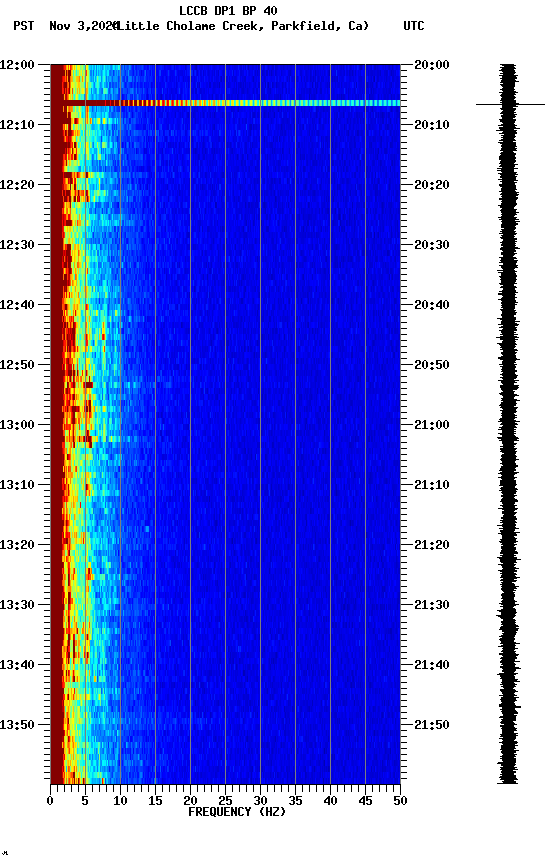Click the '12:30' PST time label

pos(17,245)
